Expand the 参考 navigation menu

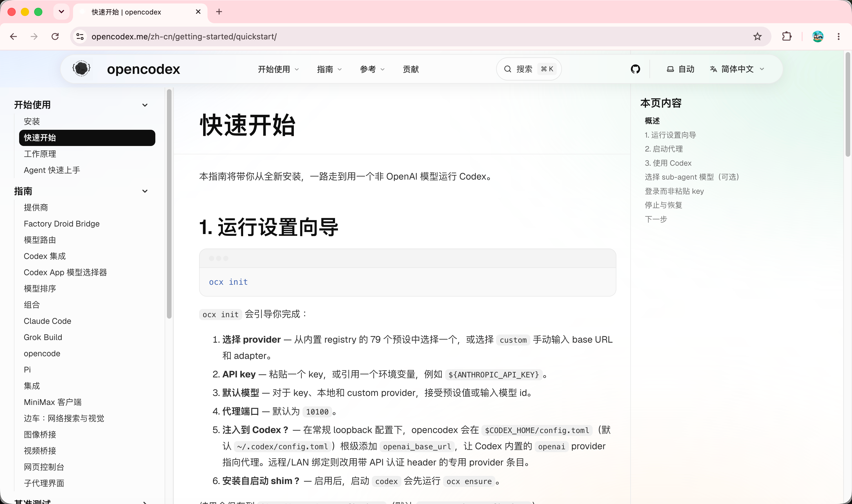[372, 69]
